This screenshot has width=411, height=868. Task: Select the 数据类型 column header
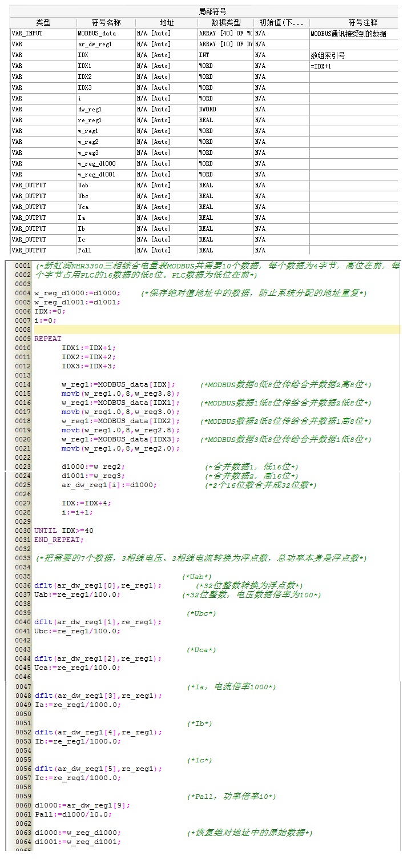[225, 22]
